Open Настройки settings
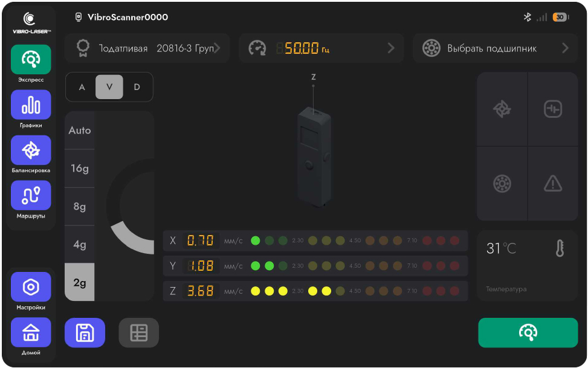588x368 pixels. (x=31, y=286)
